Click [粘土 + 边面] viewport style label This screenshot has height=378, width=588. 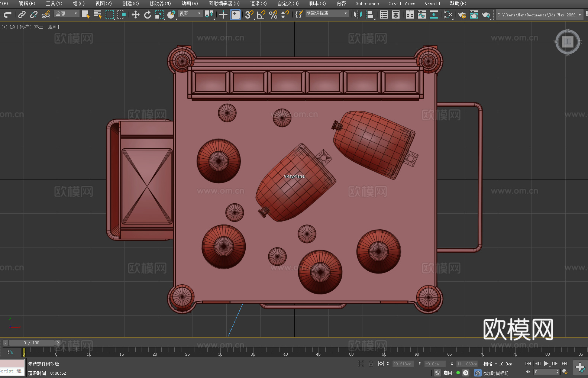point(46,27)
